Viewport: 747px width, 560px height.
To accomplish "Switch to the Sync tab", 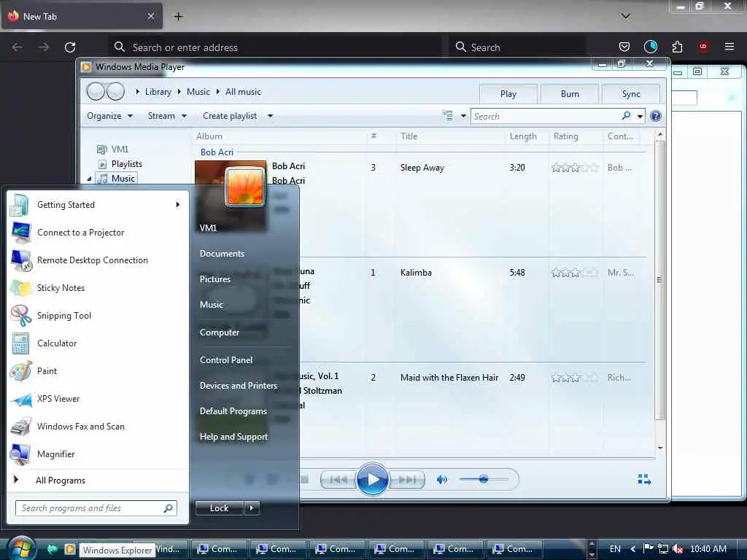I will pos(631,94).
